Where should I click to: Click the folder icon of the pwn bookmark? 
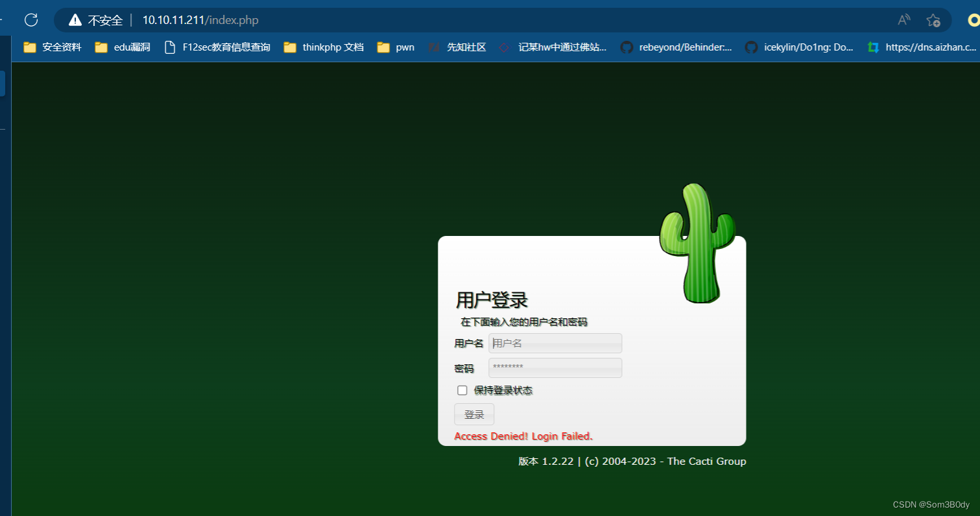pos(383,47)
